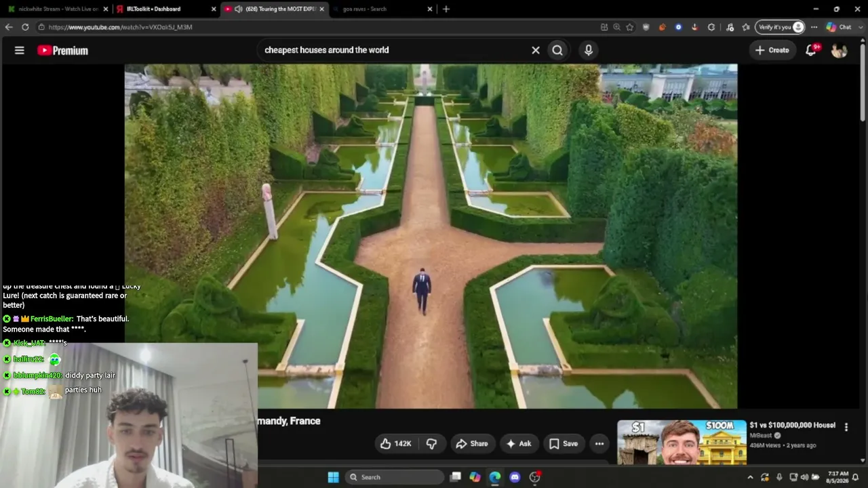Viewport: 868px width, 488px height.
Task: Dislike the video
Action: click(431, 444)
